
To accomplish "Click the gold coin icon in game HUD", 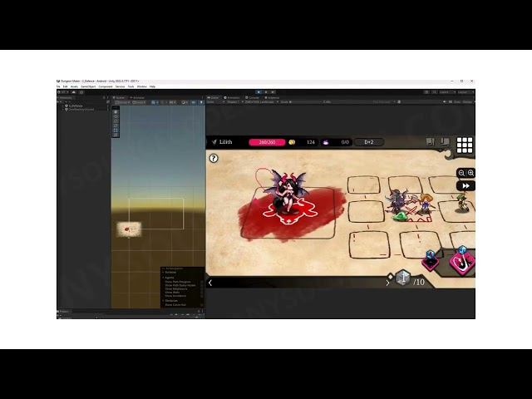I will [x=292, y=142].
